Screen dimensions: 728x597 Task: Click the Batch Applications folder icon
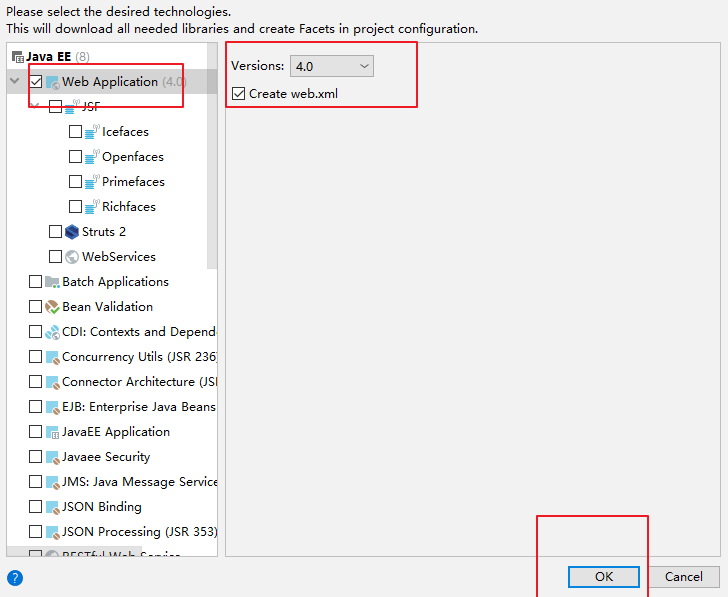click(x=52, y=282)
